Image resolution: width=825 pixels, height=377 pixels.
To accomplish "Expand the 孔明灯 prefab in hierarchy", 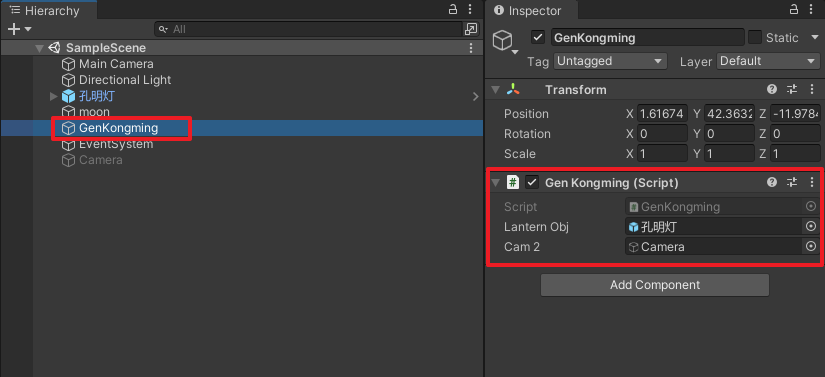I will click(53, 96).
